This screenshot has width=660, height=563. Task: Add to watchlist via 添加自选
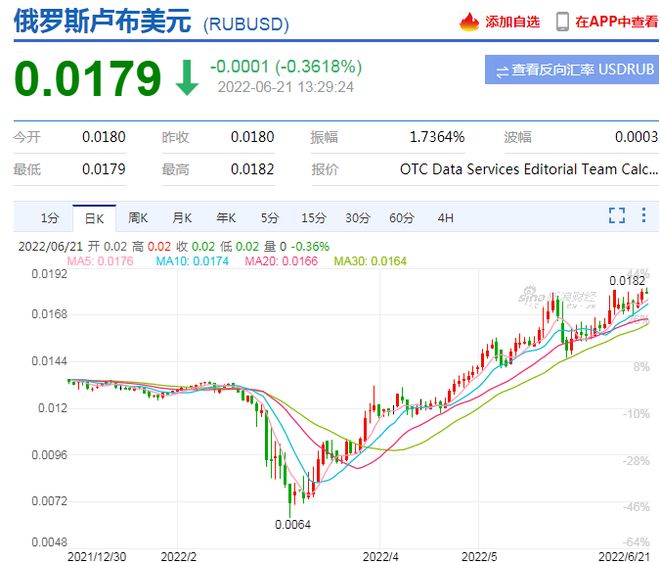(512, 22)
